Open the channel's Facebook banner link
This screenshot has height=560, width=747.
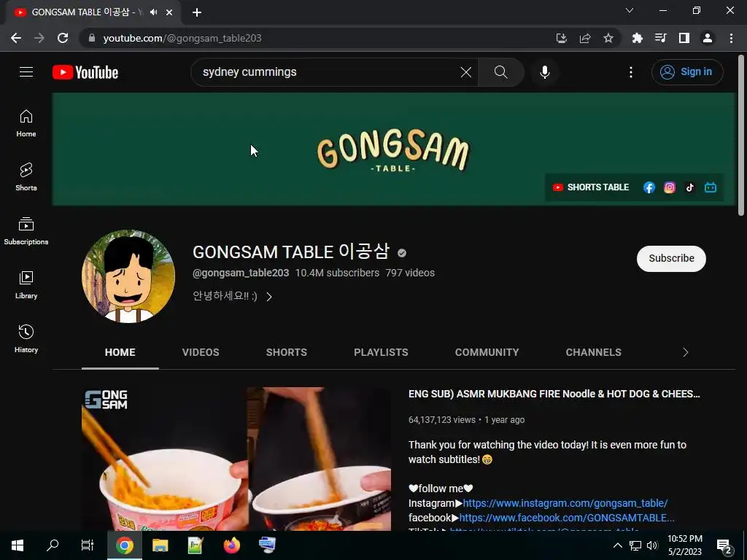click(x=649, y=187)
